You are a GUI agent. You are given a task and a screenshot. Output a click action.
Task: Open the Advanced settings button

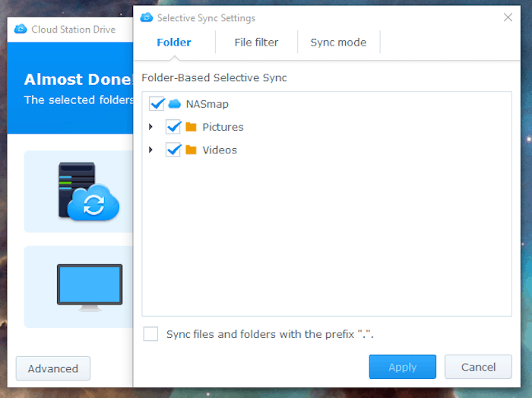coord(53,368)
